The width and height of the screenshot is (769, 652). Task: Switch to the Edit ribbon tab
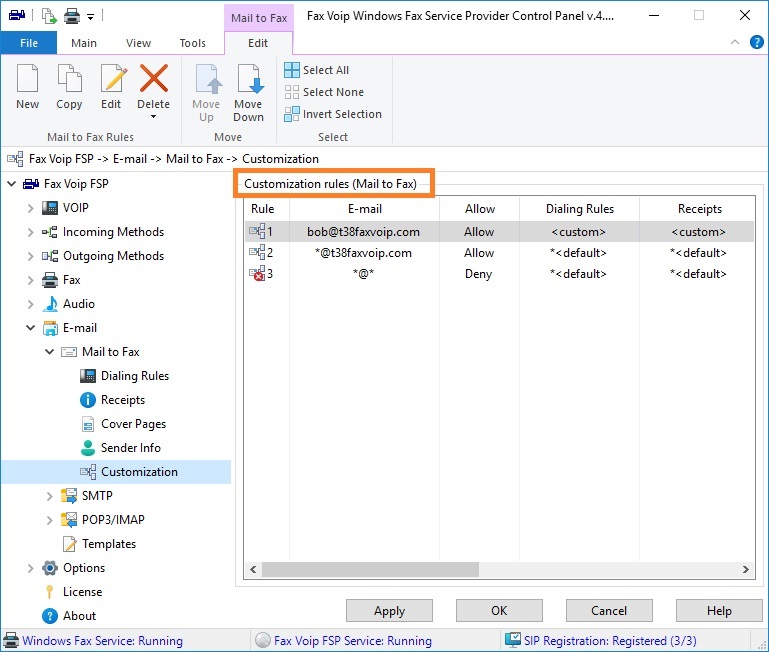pos(258,43)
